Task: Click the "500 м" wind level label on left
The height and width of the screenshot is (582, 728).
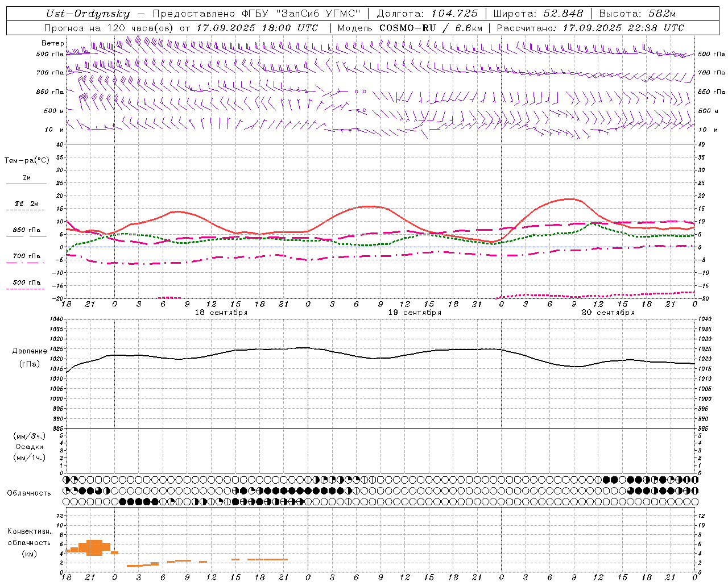Action: [x=53, y=111]
